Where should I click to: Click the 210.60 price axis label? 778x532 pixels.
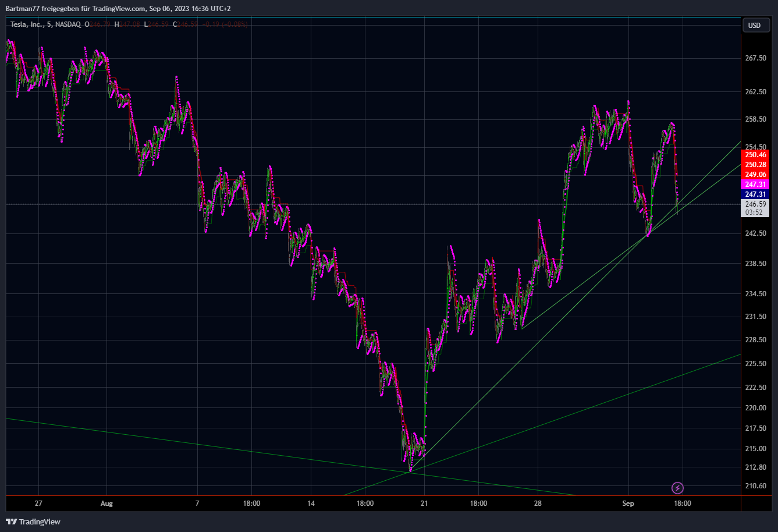(x=755, y=486)
